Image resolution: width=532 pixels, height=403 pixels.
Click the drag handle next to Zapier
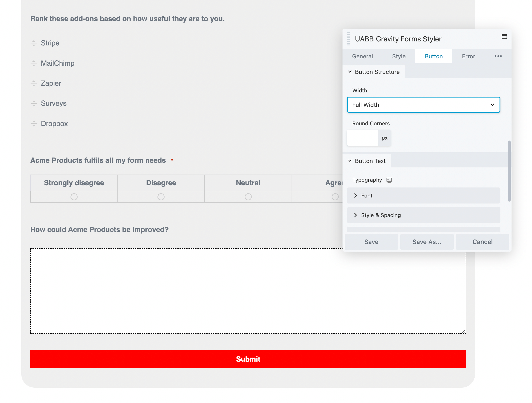[x=34, y=83]
